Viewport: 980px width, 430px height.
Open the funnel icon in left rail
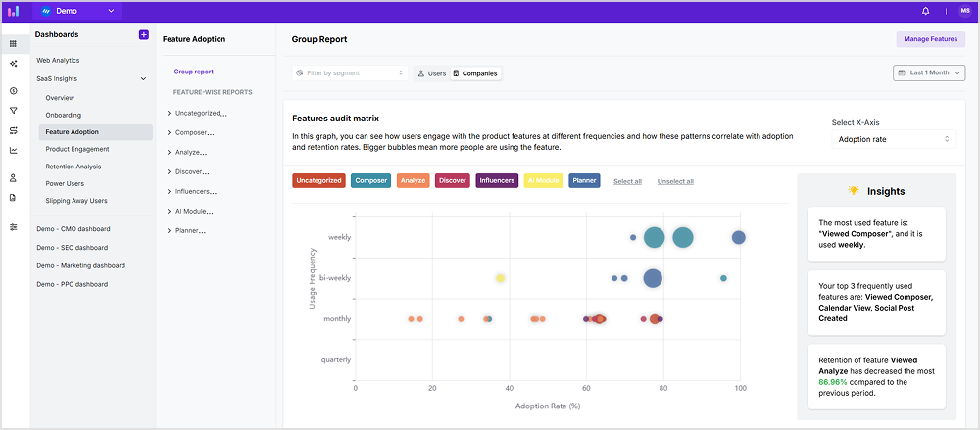click(x=13, y=111)
